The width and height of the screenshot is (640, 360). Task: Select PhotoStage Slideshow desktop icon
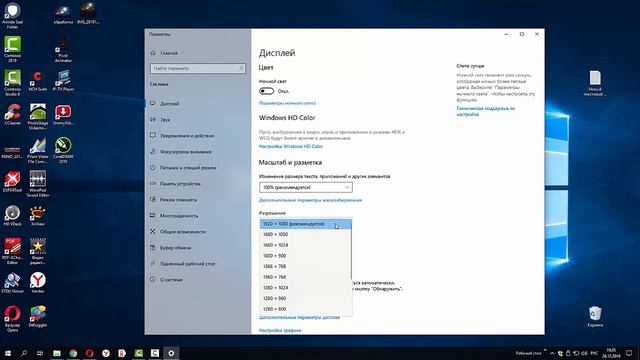pos(38,116)
